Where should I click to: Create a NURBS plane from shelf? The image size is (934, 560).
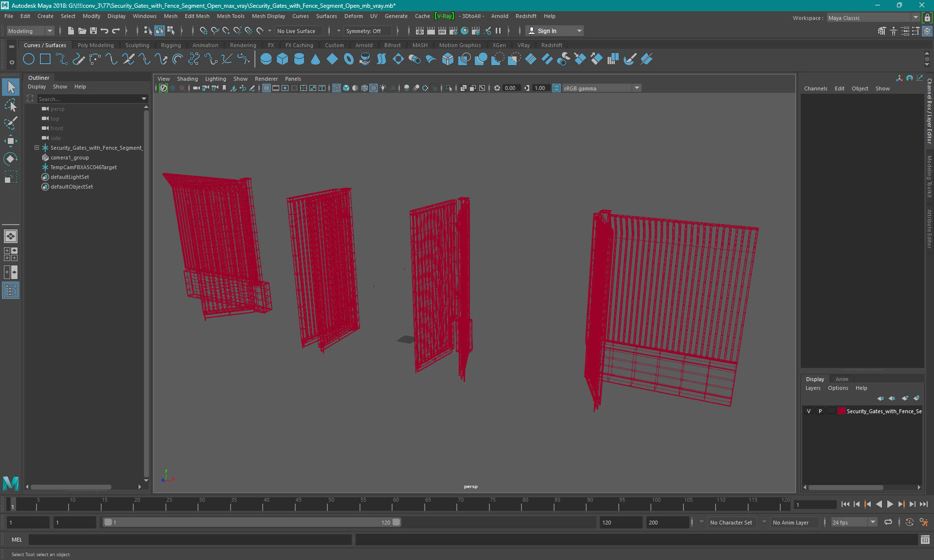(x=332, y=59)
